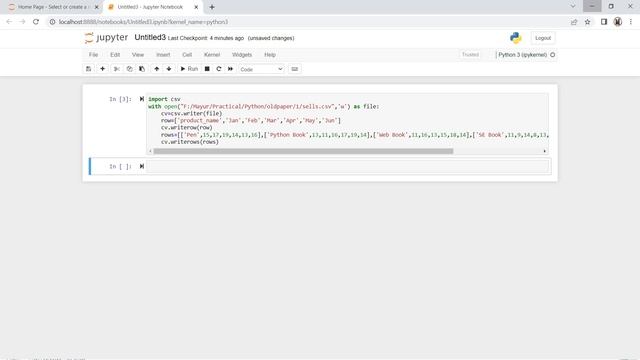
Task: Copy selected cells icon
Action: click(x=129, y=69)
